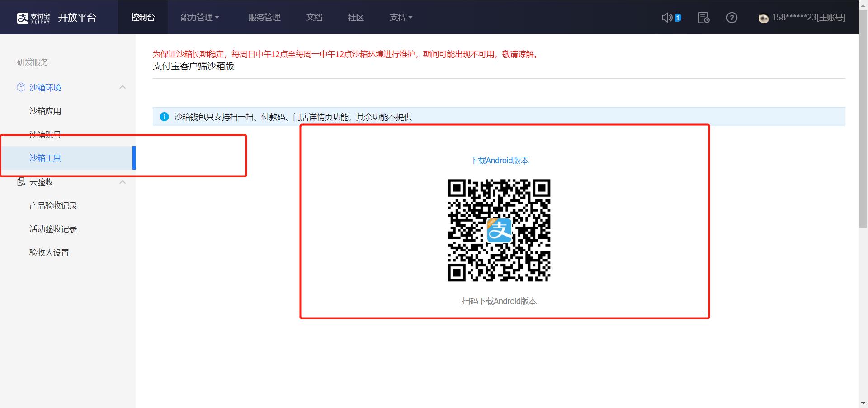Open 活动验收记录 in the sidebar
The width and height of the screenshot is (868, 408).
coord(53,229)
